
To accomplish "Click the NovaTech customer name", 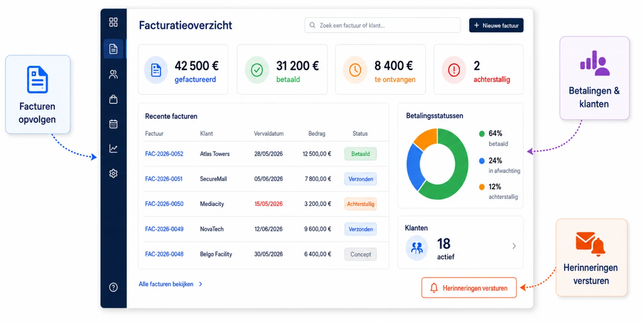I will pos(212,229).
